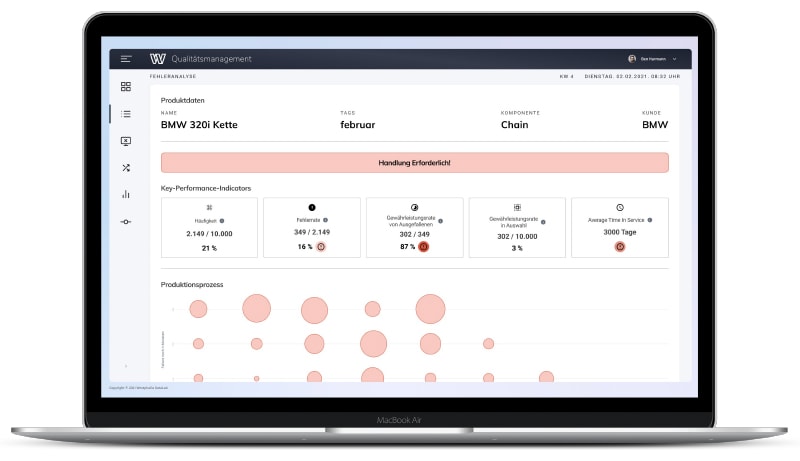Click the Handlung Erforderlich! banner
Viewport: 800px width, 461px height.
tap(415, 163)
